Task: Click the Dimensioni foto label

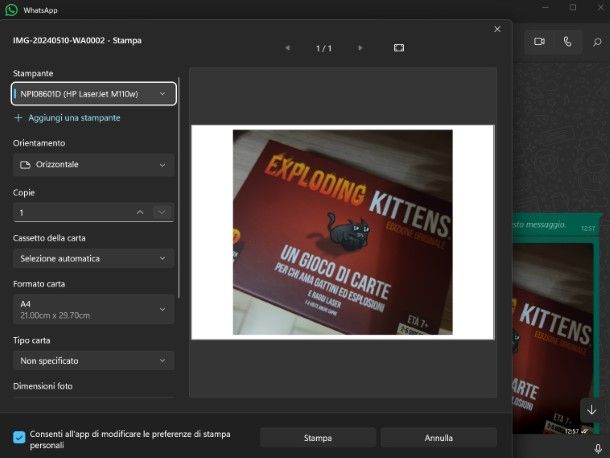Action: coord(43,386)
